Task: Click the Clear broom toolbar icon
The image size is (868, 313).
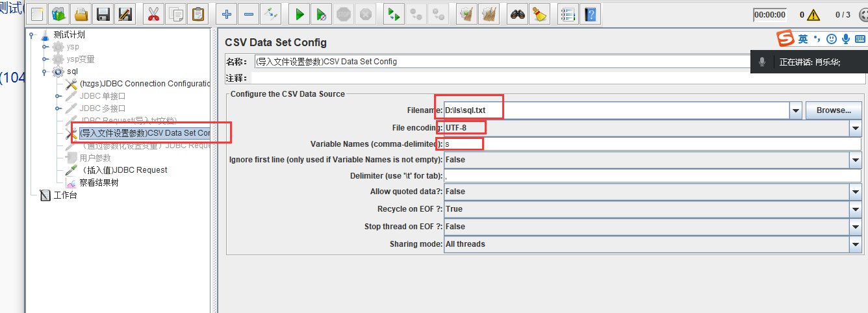Action: click(466, 14)
